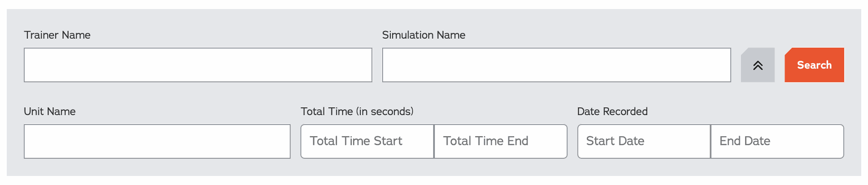Select the Unit Name input field
The height and width of the screenshot is (185, 868).
(157, 142)
